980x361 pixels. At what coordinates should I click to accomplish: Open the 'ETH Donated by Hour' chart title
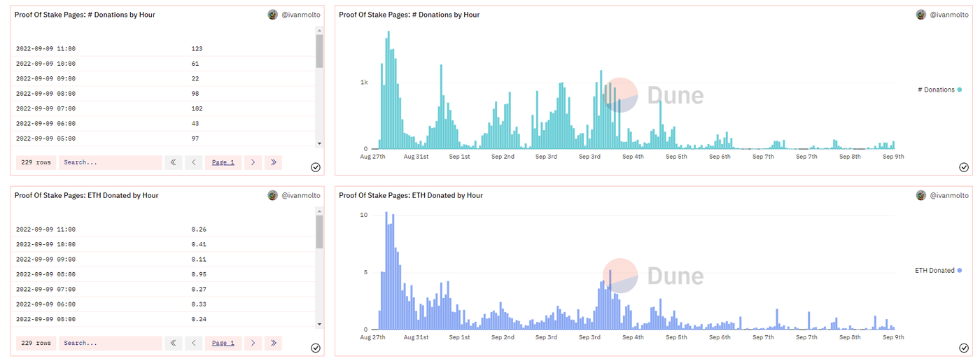pos(410,195)
